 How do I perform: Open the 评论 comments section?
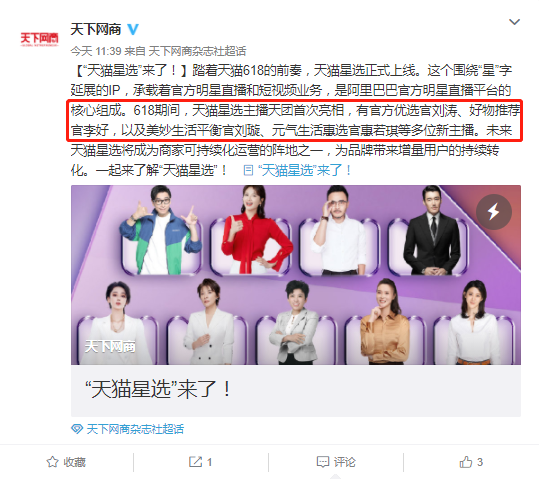click(x=344, y=462)
